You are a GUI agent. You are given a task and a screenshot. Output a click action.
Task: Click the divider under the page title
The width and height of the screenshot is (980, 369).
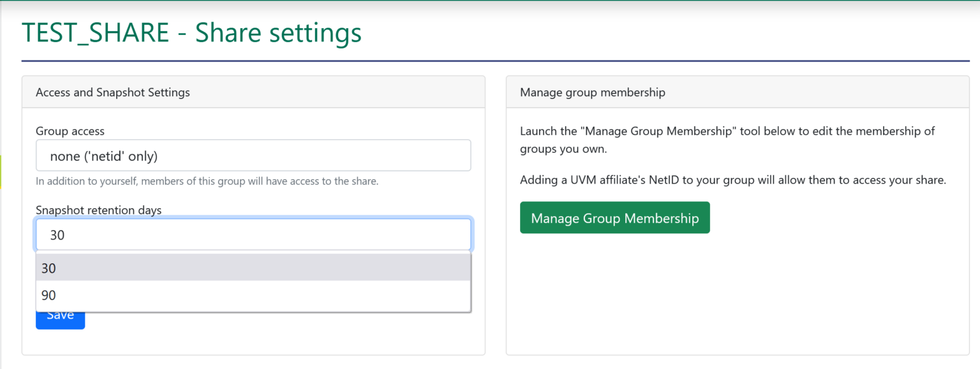pyautogui.click(x=490, y=61)
